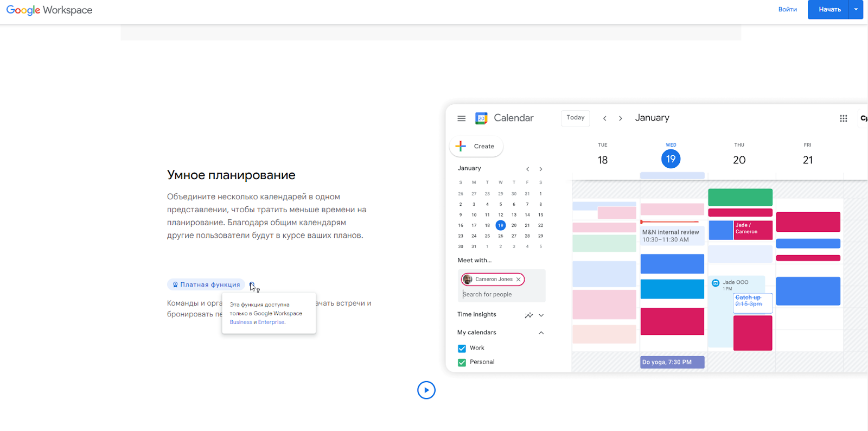Image resolution: width=868 pixels, height=431 pixels.
Task: Click the Create button with plus icon
Action: [476, 146]
